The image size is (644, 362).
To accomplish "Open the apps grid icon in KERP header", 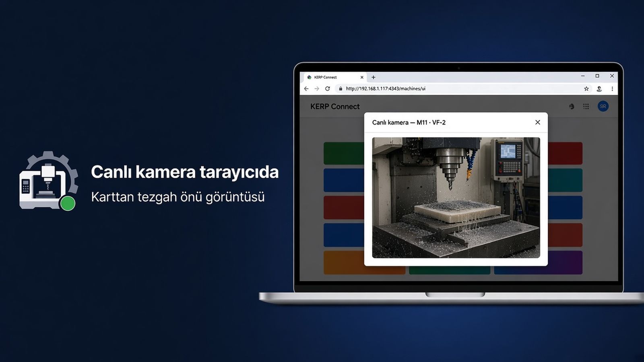I will click(x=586, y=106).
